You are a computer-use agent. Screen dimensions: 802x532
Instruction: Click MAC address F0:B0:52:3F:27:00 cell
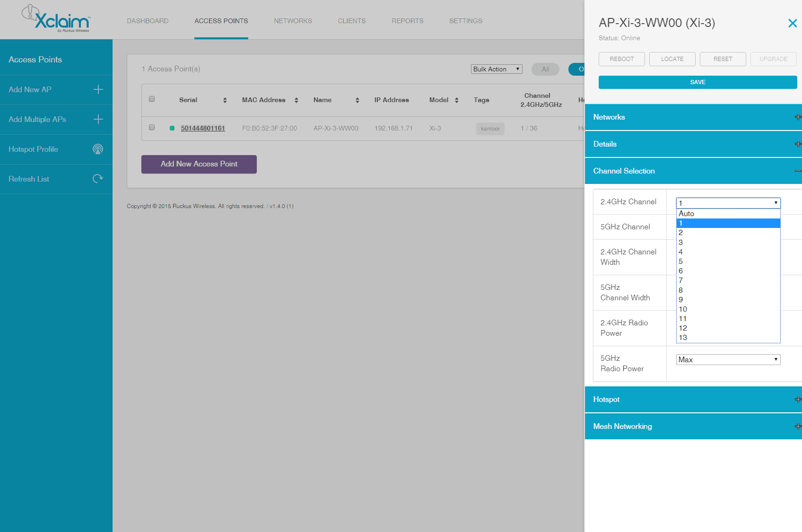pos(270,128)
